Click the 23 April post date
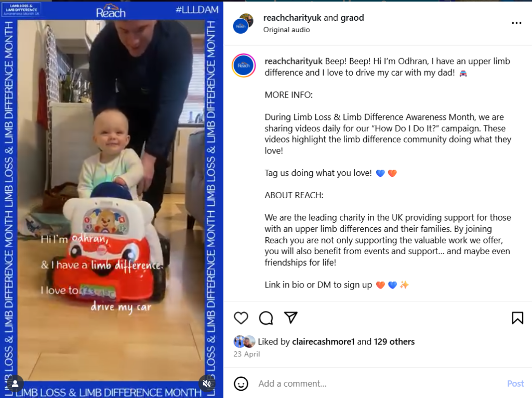 (247, 354)
